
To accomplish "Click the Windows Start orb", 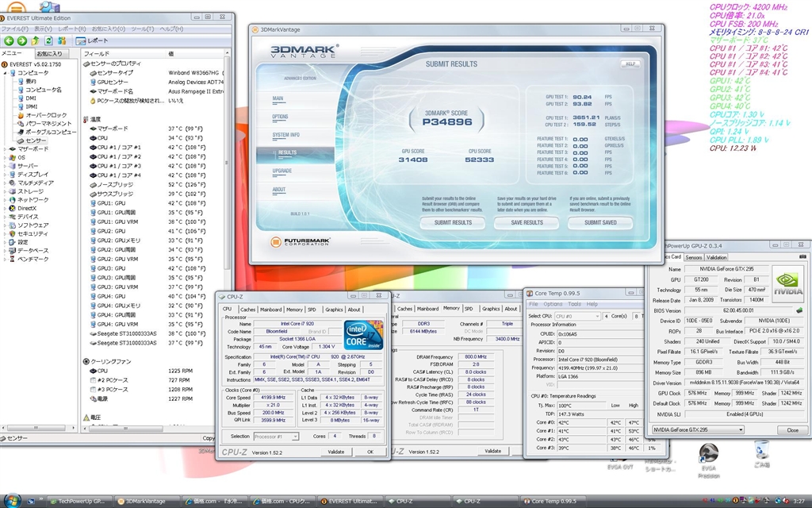I will [11, 501].
